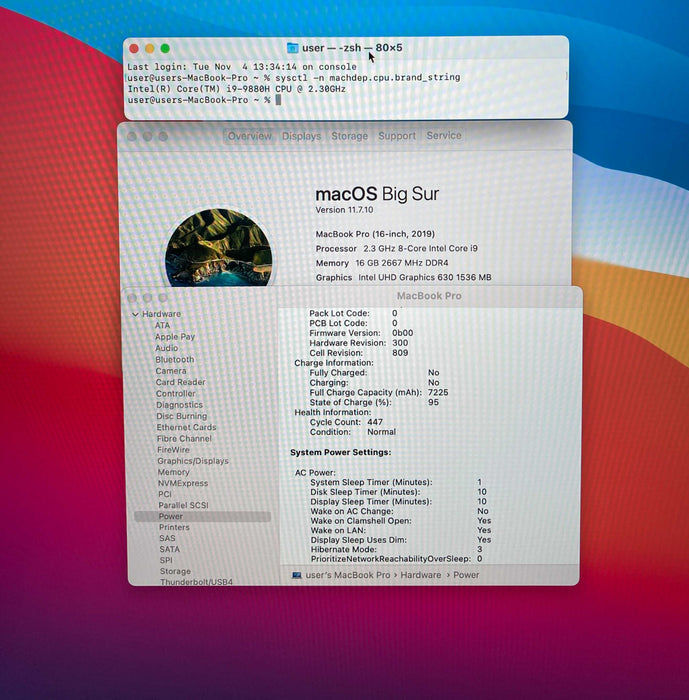Minimize Terminal with yellow button
This screenshot has height=700, width=689.
pos(150,48)
